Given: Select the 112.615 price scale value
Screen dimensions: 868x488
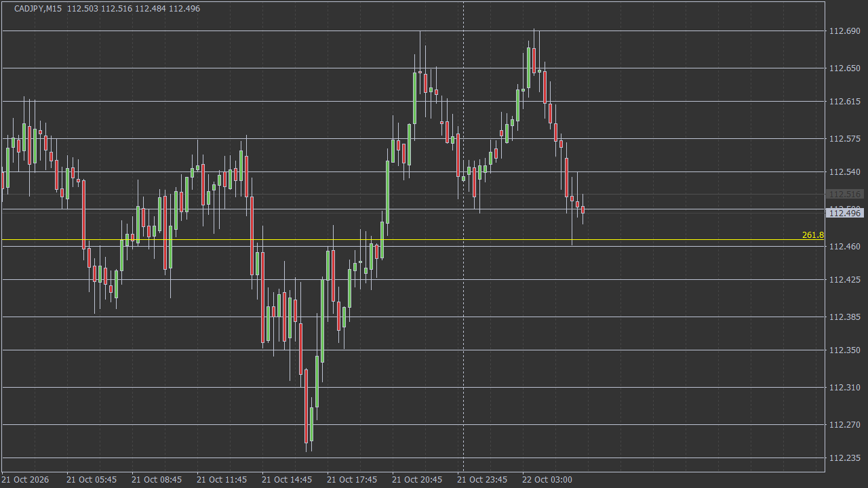Looking at the screenshot, I should (x=845, y=102).
